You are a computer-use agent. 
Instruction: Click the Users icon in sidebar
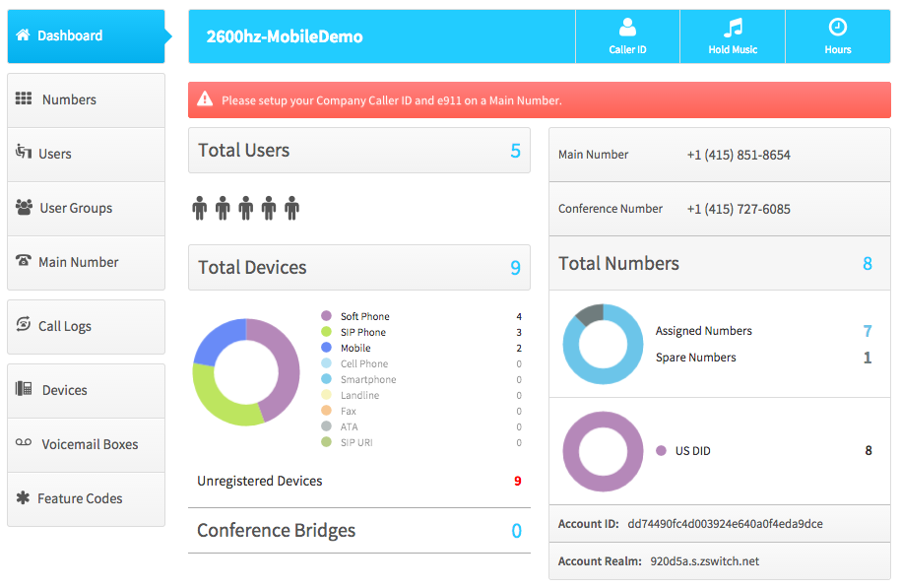click(x=23, y=152)
